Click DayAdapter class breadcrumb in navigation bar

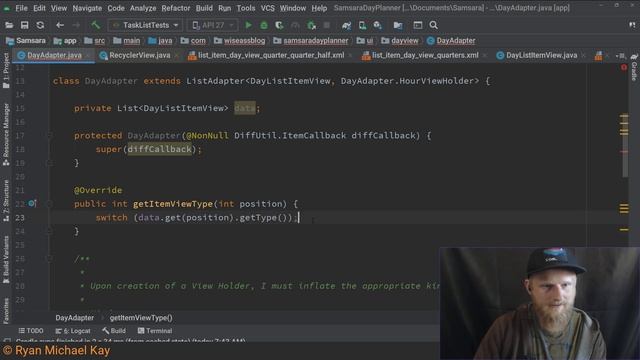coord(451,41)
